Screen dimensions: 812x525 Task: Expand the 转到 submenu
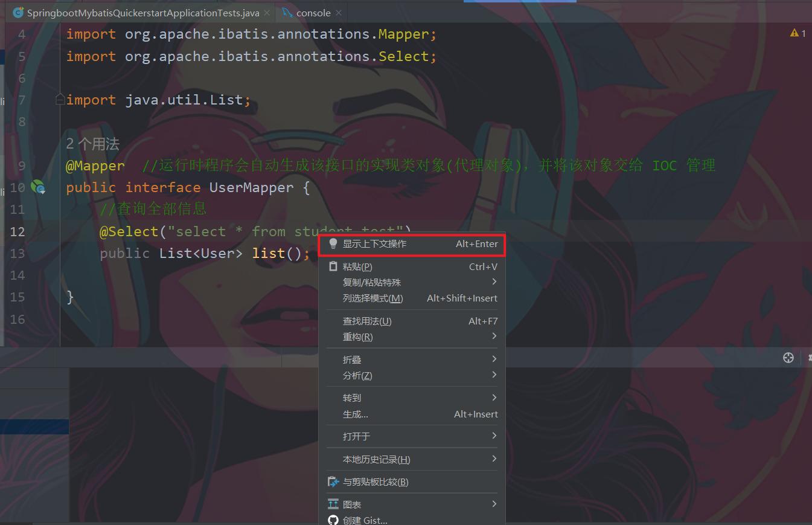click(x=412, y=398)
